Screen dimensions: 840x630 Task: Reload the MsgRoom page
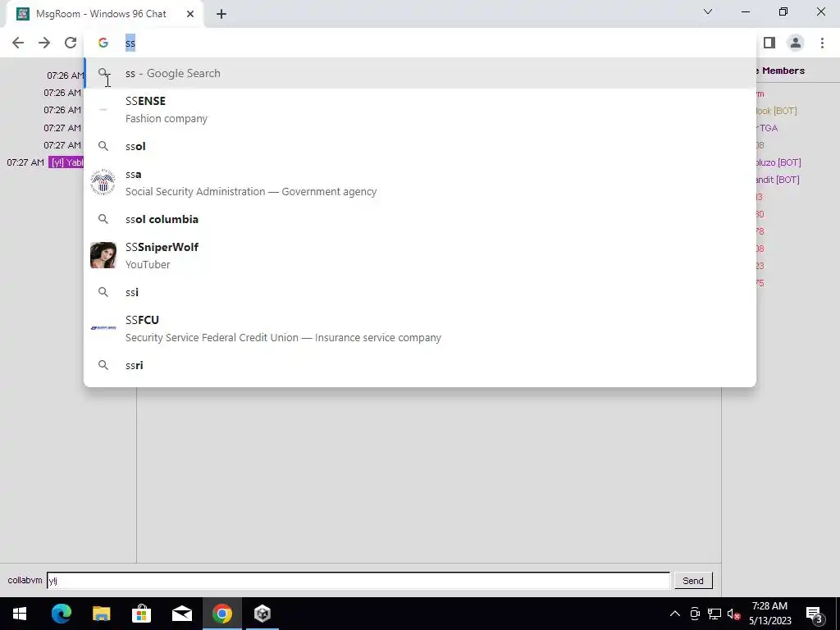71,43
